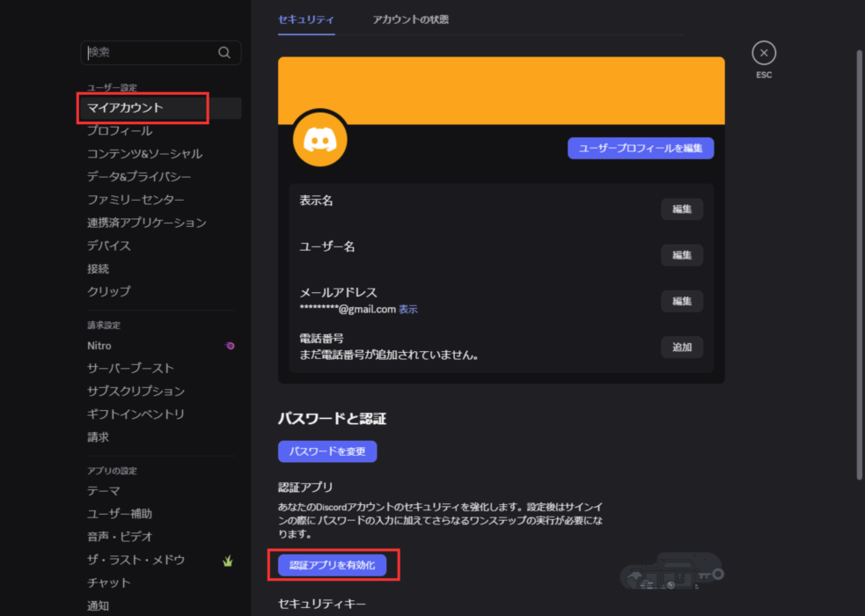865x616 pixels.
Task: Reveal email with 表示 link
Action: [408, 310]
